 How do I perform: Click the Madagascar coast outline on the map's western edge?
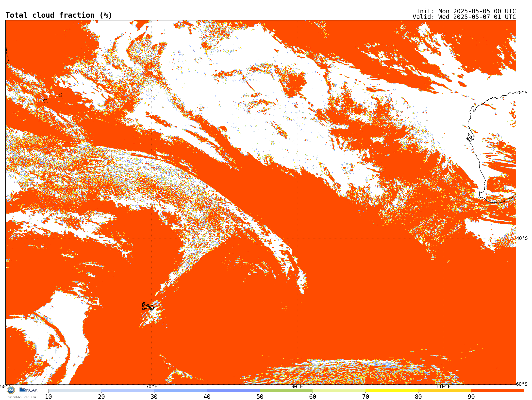(x=7, y=55)
